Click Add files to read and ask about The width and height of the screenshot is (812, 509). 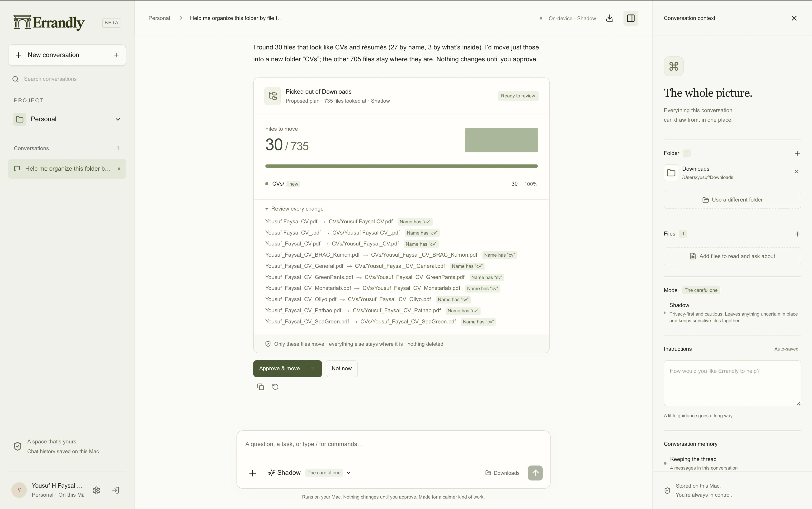732,257
